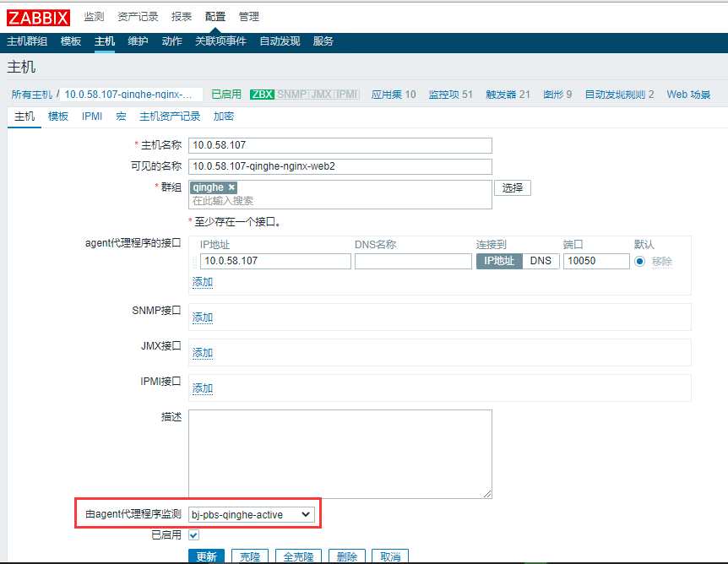Click the green ZBX availability badge
This screenshot has width=728, height=564.
click(x=263, y=95)
